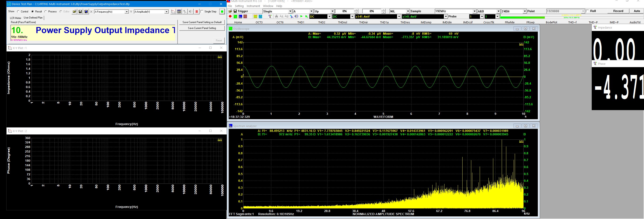Open the Trigger mode Single dropdown
This screenshot has width=644, height=219.
pos(290,11)
